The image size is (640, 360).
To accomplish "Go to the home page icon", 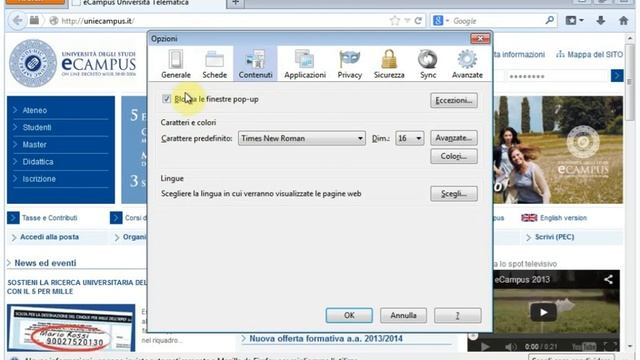I will coord(623,20).
